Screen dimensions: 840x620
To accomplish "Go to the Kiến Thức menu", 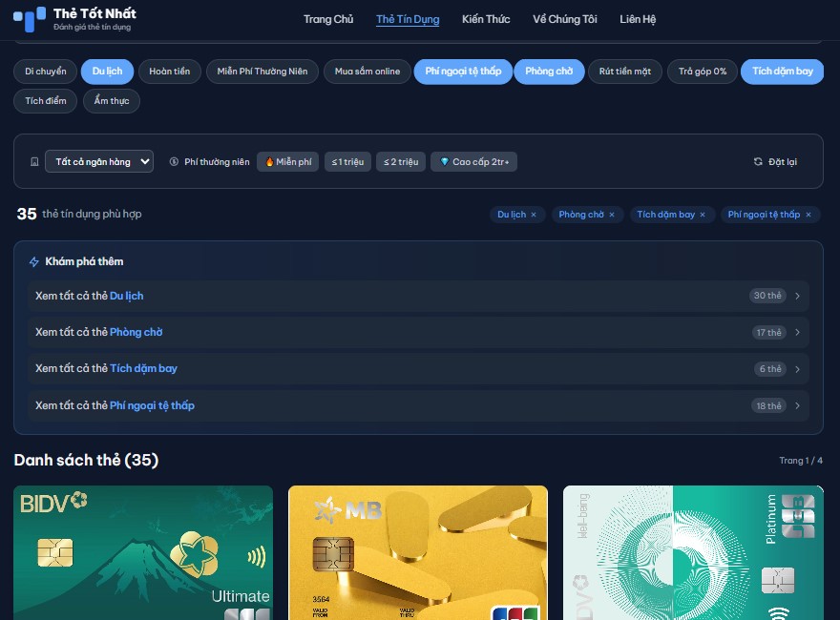I will [x=486, y=19].
